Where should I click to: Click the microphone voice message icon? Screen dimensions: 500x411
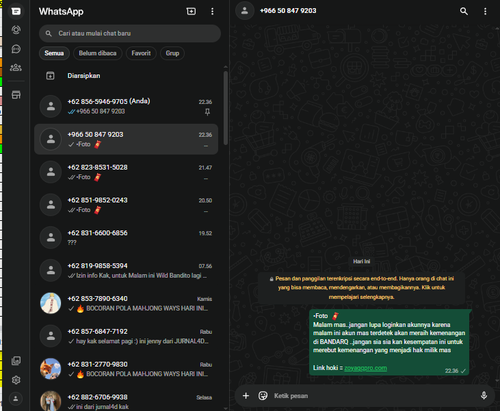(484, 396)
